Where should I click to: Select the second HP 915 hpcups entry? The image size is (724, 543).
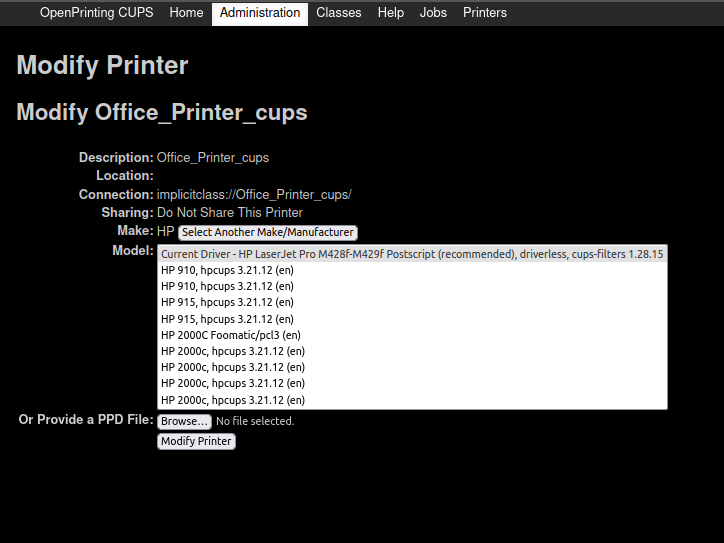227,319
